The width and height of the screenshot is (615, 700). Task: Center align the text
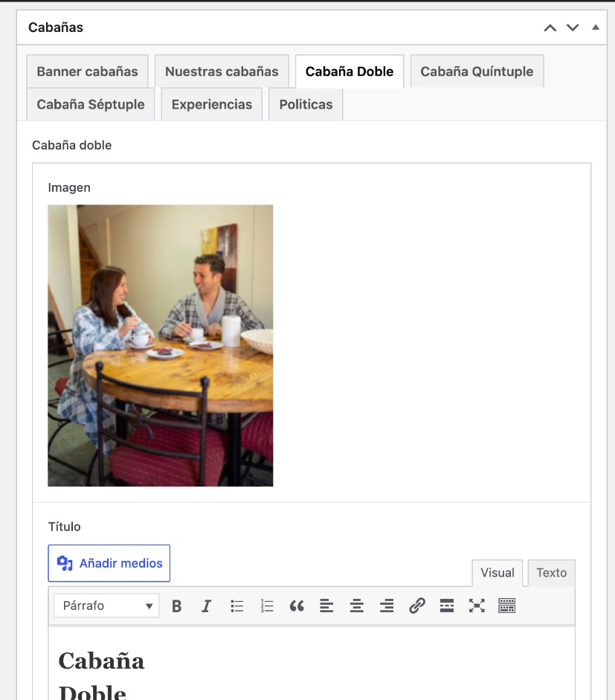(x=357, y=606)
